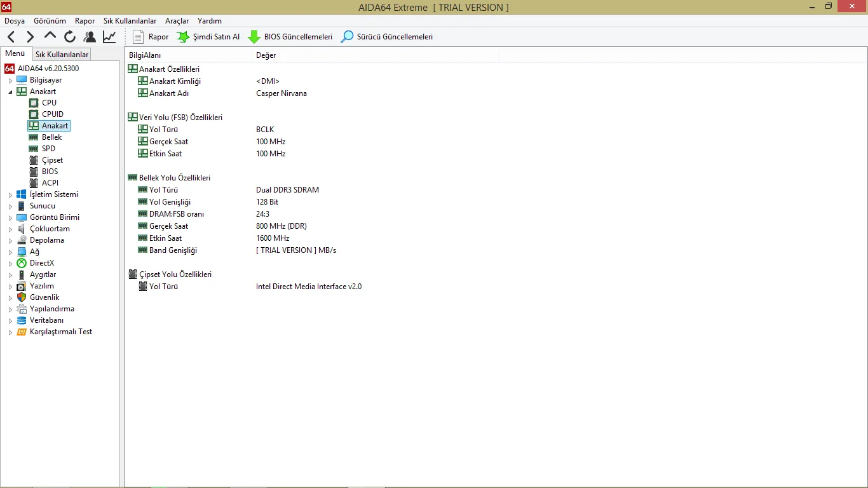This screenshot has height=488, width=868.
Task: Click the Değer column header
Action: (376, 55)
